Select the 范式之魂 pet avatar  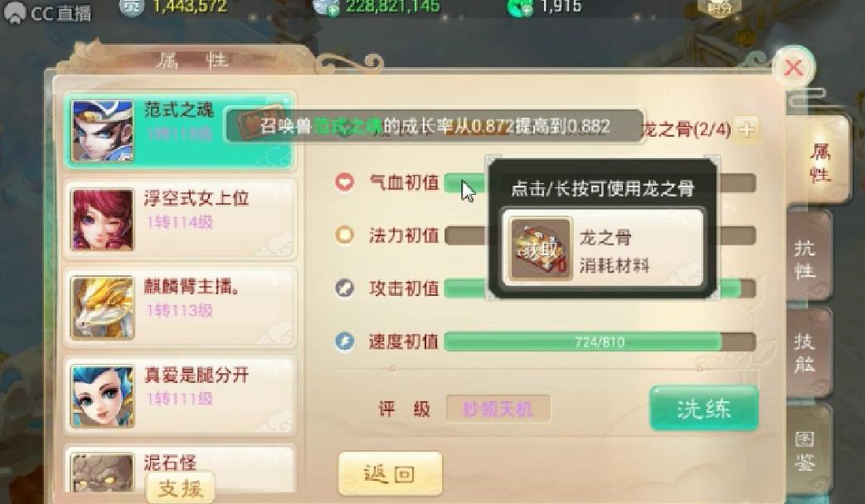tap(103, 131)
